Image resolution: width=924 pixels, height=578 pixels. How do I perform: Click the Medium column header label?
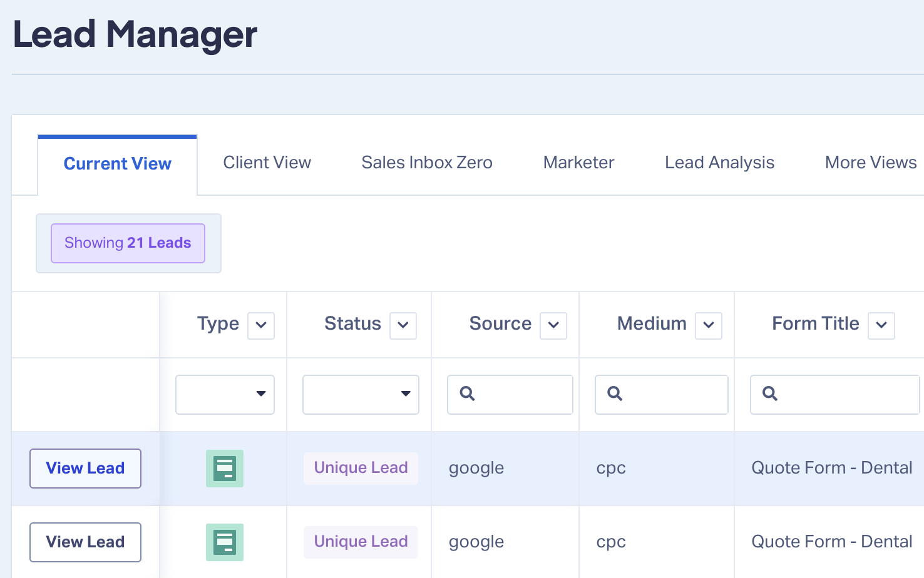[x=652, y=324]
